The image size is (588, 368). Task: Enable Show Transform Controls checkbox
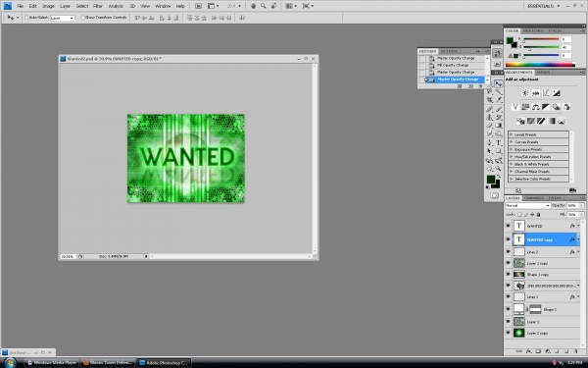tap(83, 18)
